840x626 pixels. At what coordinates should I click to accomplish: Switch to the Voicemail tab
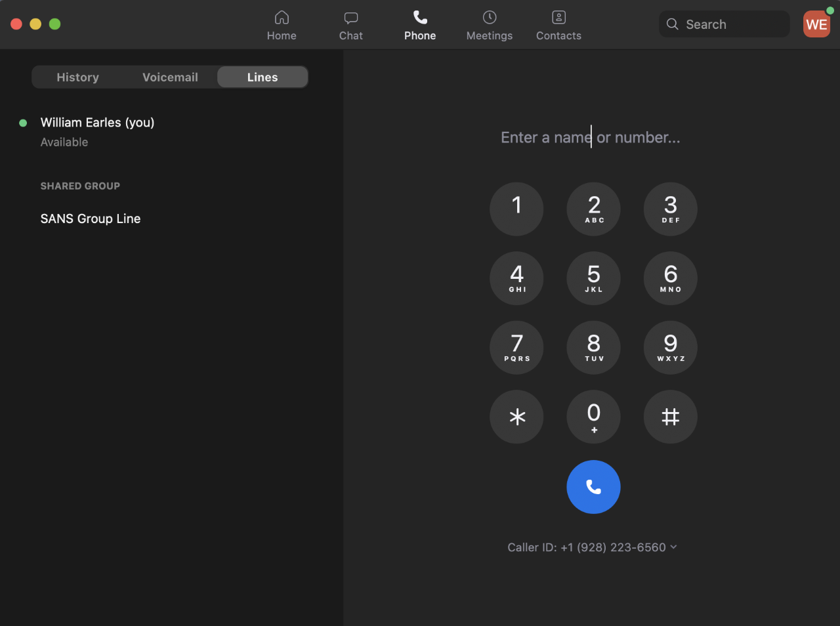[170, 77]
